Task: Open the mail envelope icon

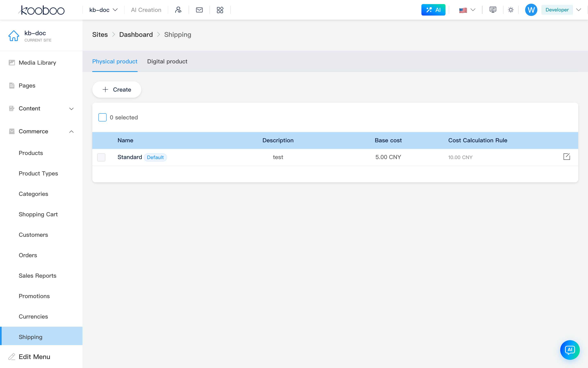Action: point(199,10)
